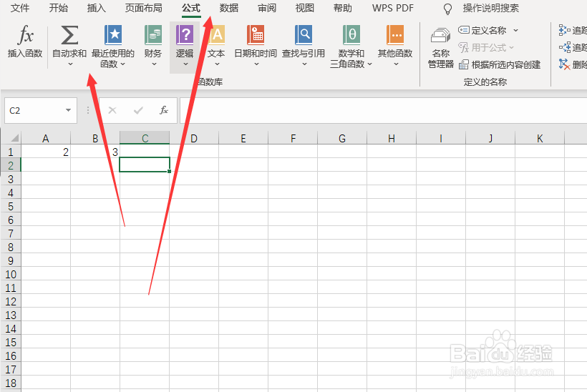Switch to the View (视图) tab
Screen dimensions: 587x392
(305, 8)
